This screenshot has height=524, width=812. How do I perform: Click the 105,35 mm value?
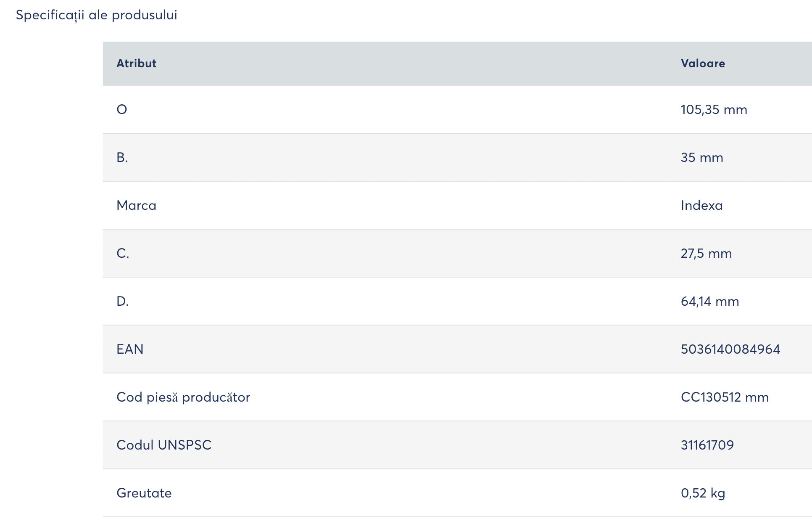pos(714,110)
